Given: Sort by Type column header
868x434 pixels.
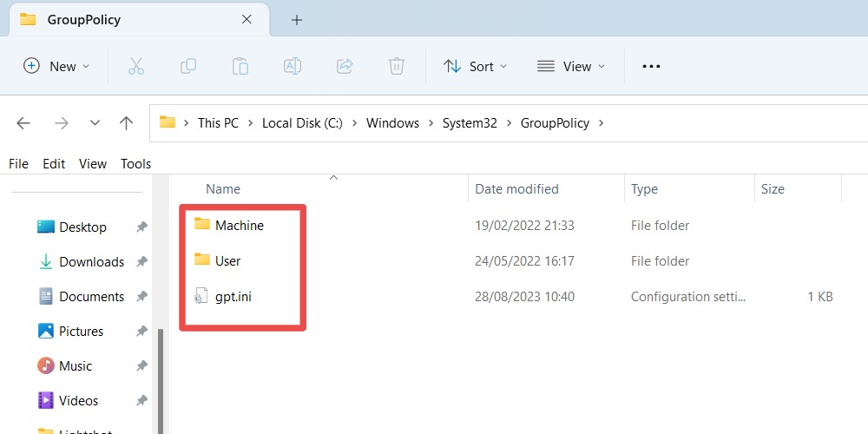Looking at the screenshot, I should [x=644, y=188].
